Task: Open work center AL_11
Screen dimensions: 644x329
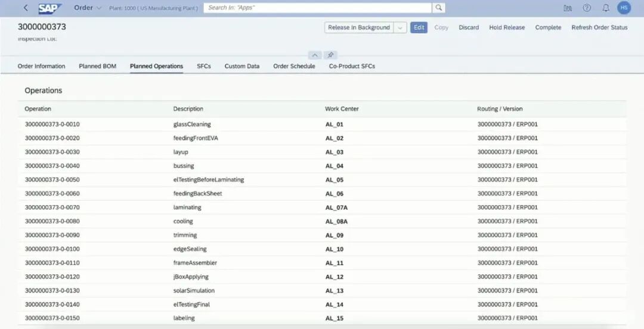Action: coord(335,263)
